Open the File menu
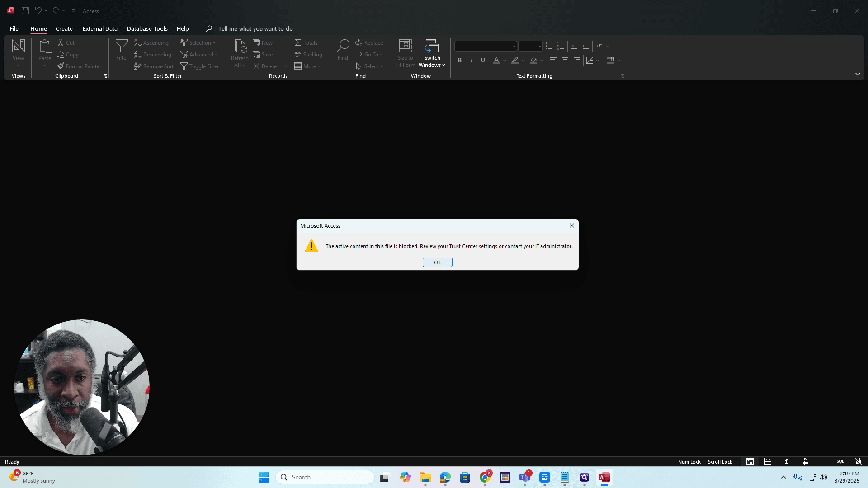The image size is (868, 488). (x=14, y=28)
